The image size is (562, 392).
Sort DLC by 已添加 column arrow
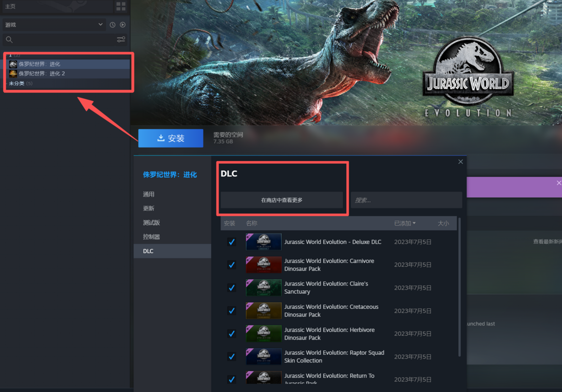click(x=414, y=224)
